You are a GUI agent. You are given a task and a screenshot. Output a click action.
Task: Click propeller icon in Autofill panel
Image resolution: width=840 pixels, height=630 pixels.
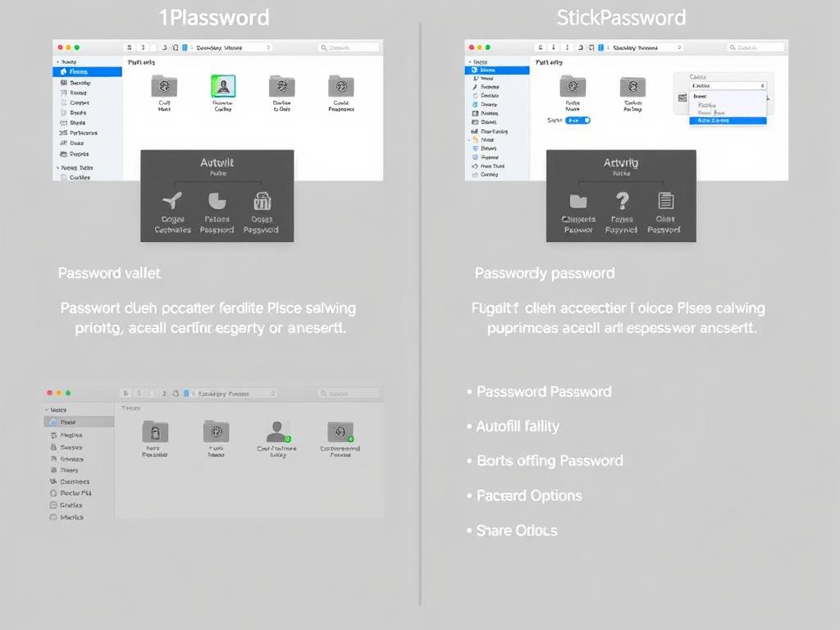[x=172, y=202]
